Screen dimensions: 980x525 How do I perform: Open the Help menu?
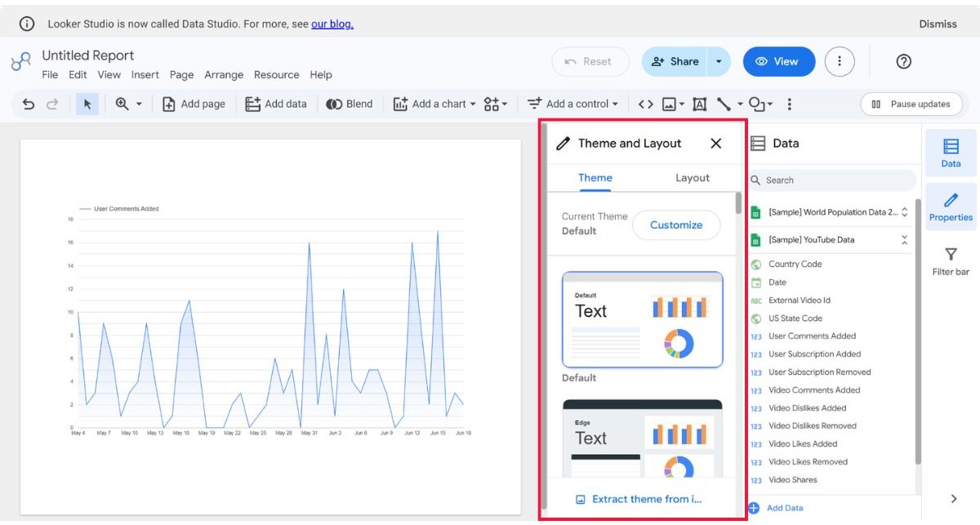[321, 74]
